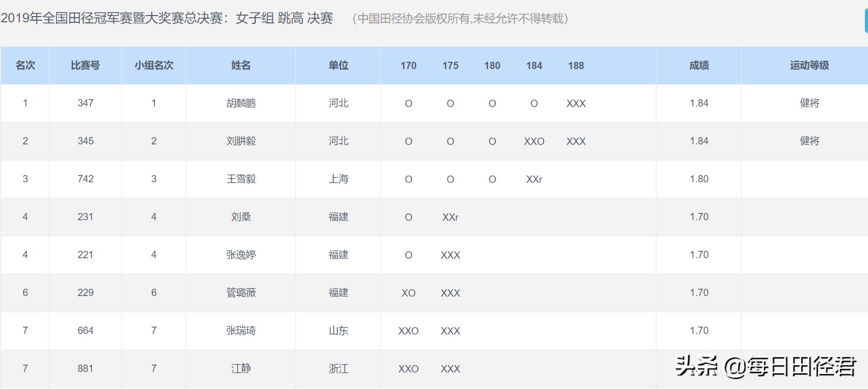Click the 比赛号 column header
868x389 pixels.
coord(85,65)
